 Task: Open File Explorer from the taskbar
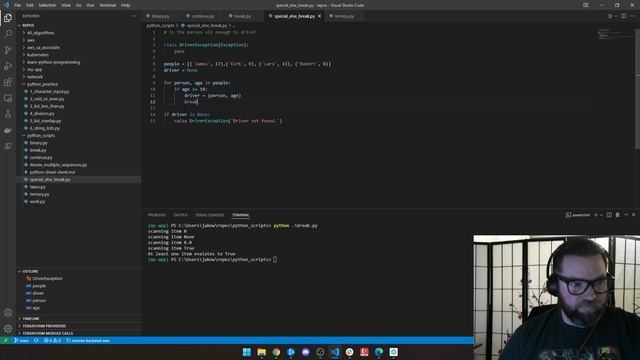tap(261, 352)
